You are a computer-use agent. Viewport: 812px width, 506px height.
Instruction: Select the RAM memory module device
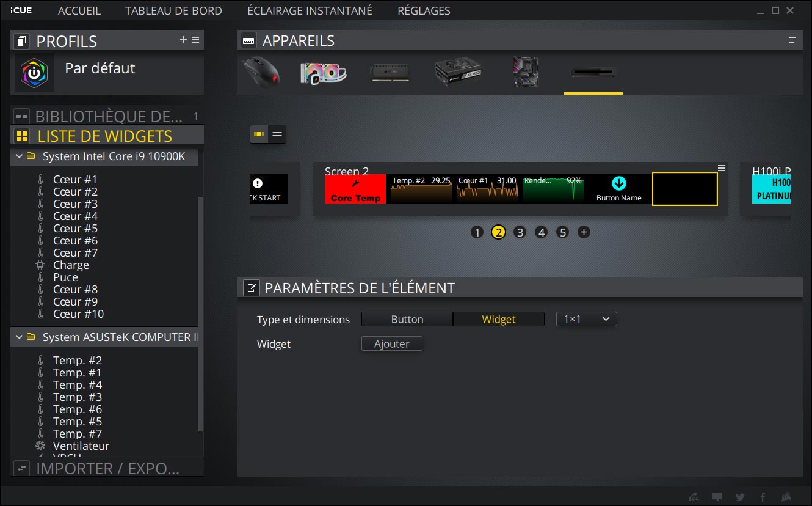click(390, 73)
